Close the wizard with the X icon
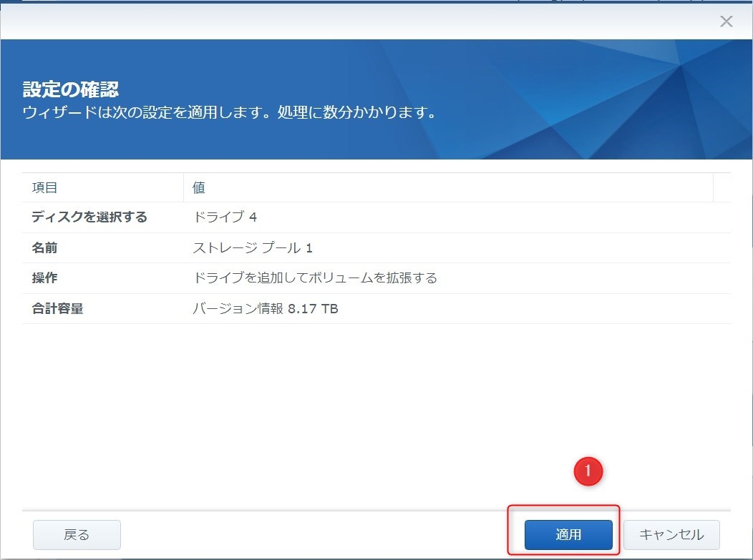The width and height of the screenshot is (753, 560). point(726,21)
